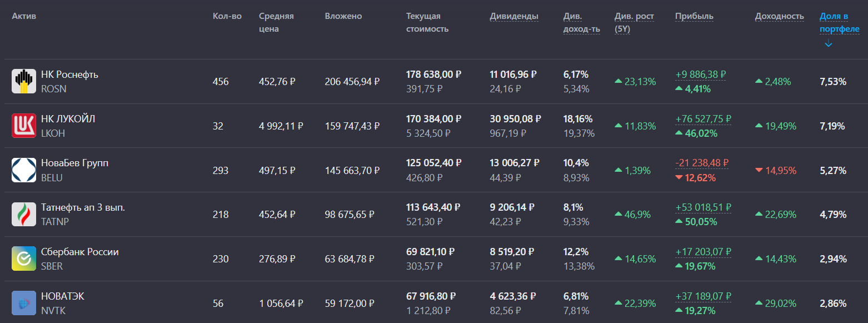
Task: Sort table by Дивиденды column header
Action: coord(514,16)
